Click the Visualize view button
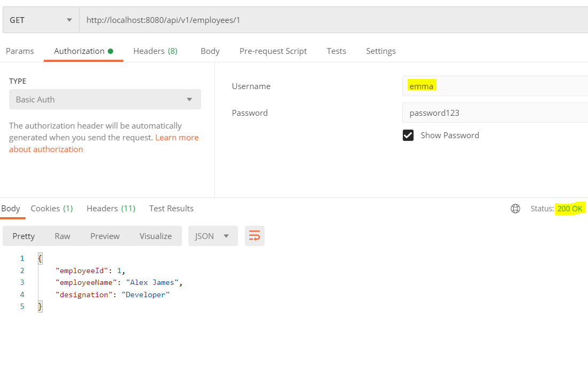 tap(155, 236)
